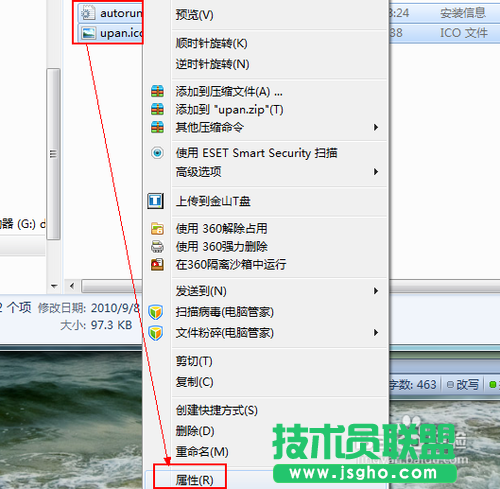Open 属性(R) properties entry

pyautogui.click(x=195, y=480)
